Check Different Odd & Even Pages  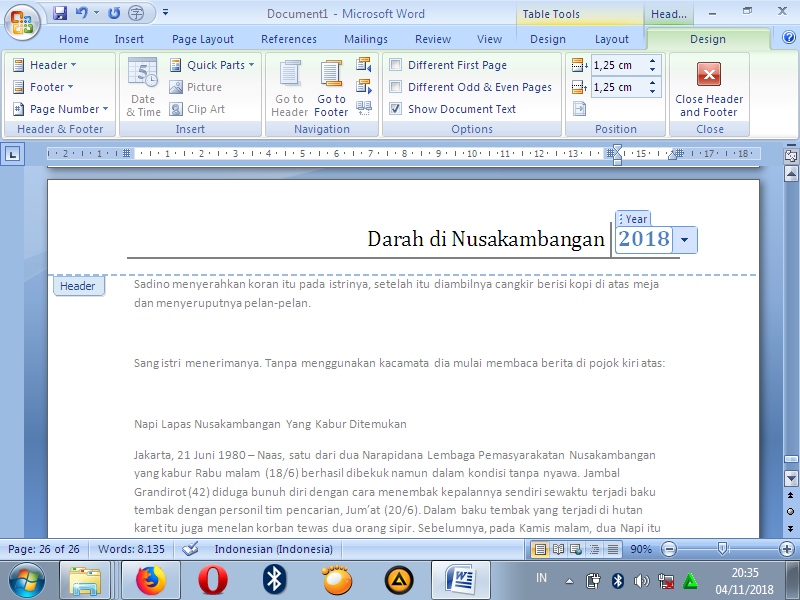[396, 86]
